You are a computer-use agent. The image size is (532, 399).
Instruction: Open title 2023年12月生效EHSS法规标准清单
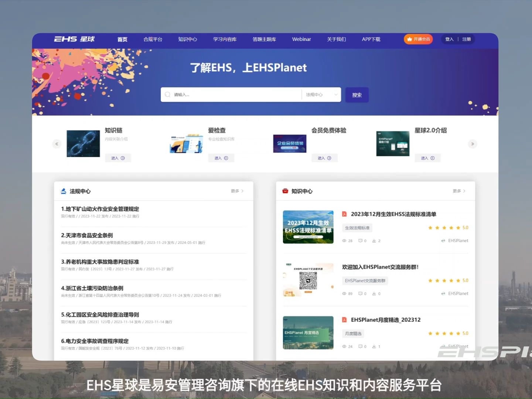[x=393, y=214]
